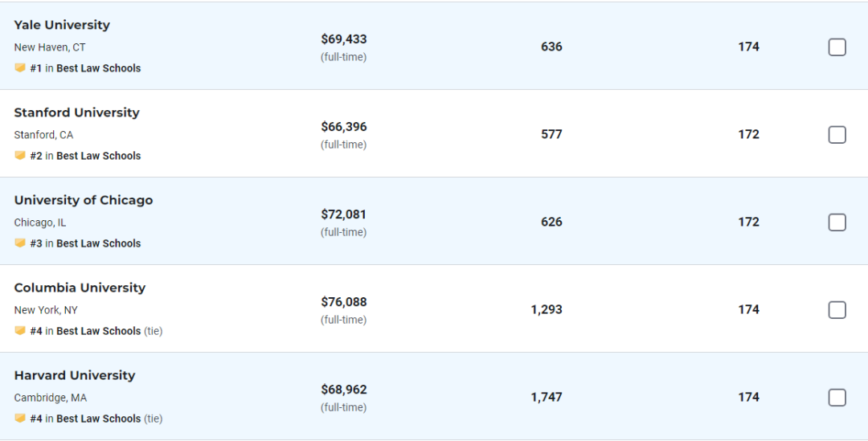The height and width of the screenshot is (441, 868).
Task: Click the badge icon beside Columbia's #4 ranking
Action: click(x=20, y=330)
